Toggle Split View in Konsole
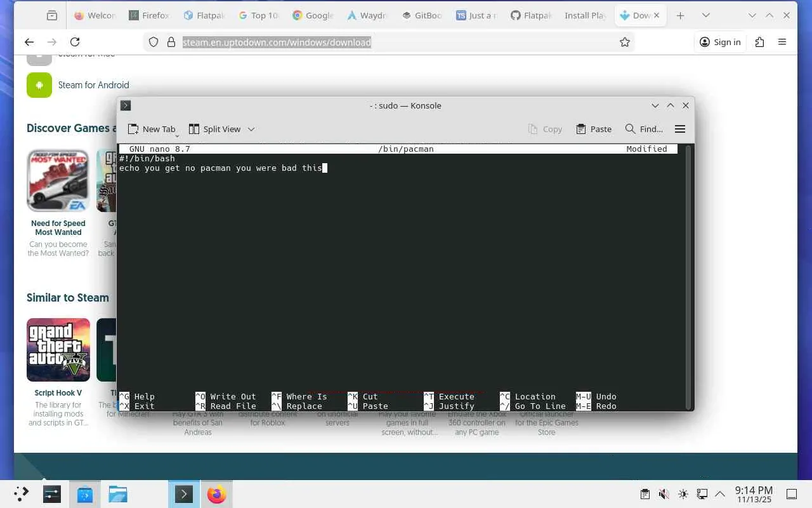 [x=214, y=129]
